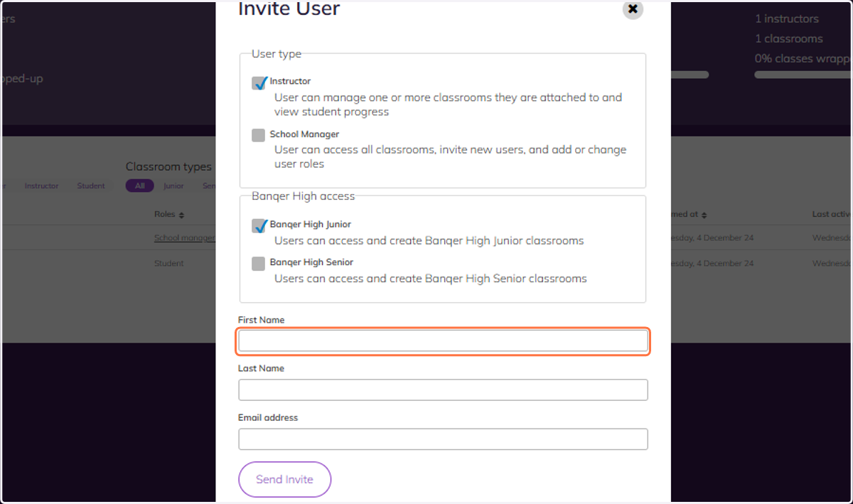Select the All classroom types pill
The image size is (853, 504).
140,186
